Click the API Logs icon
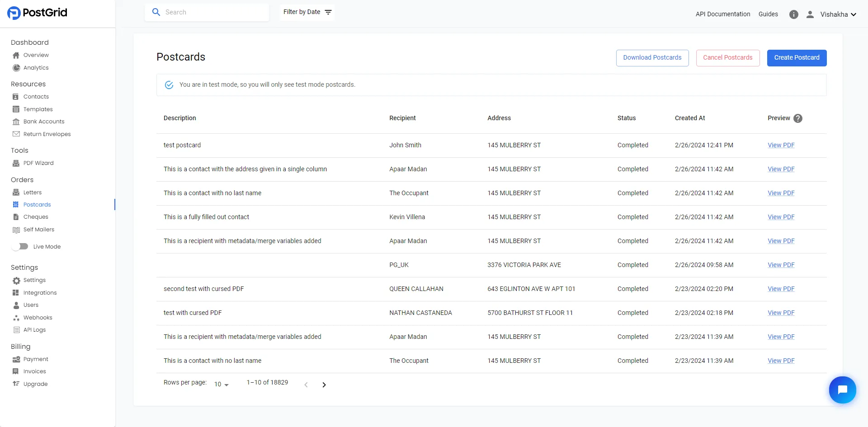 tap(16, 329)
